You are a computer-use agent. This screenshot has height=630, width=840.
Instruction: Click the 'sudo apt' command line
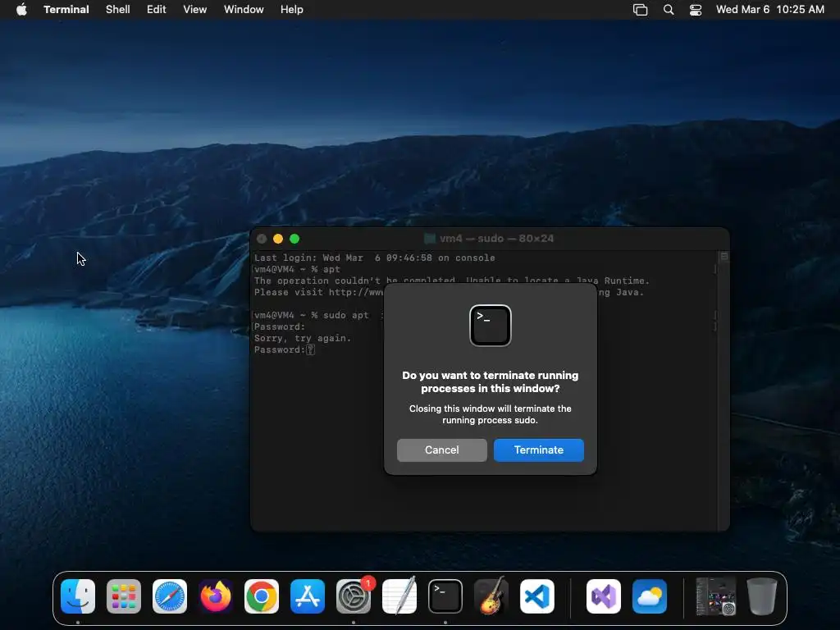pos(319,316)
